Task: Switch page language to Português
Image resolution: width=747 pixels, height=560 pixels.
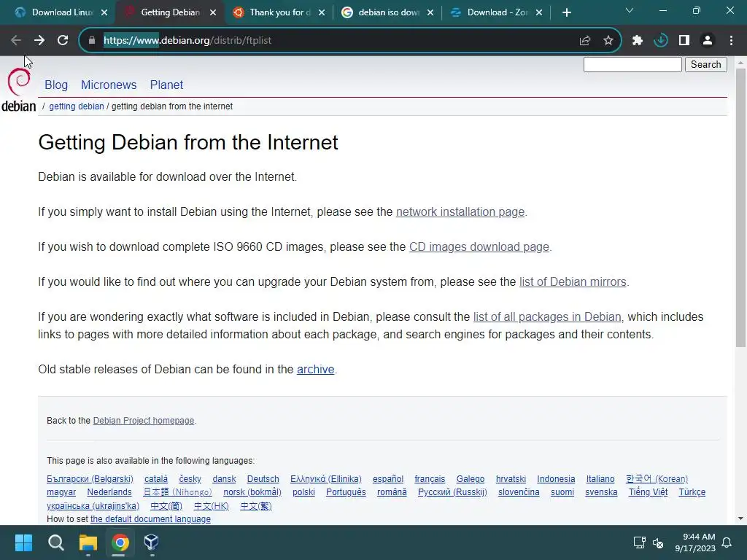Action: pos(346,492)
